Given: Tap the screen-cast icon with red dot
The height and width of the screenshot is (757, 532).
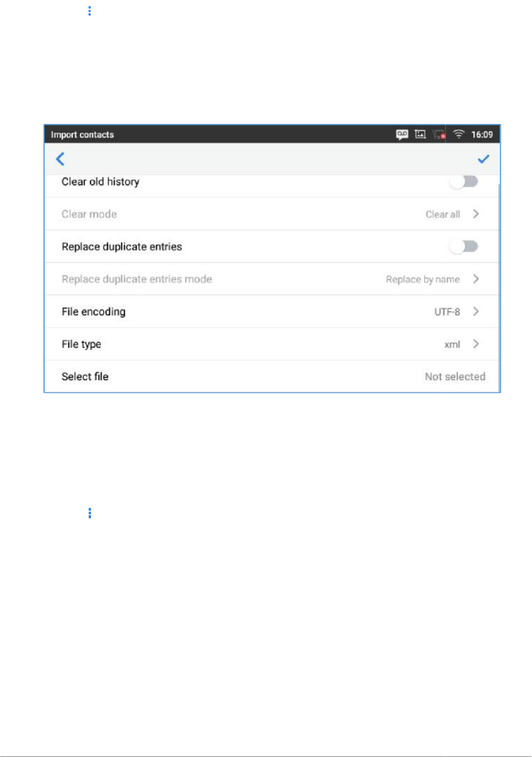Looking at the screenshot, I should tap(439, 134).
